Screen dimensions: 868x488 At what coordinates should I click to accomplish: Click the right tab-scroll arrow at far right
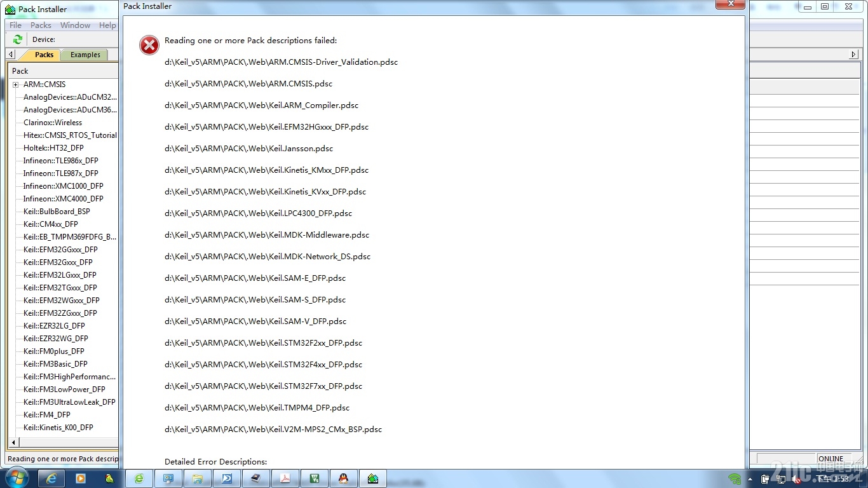tap(854, 55)
